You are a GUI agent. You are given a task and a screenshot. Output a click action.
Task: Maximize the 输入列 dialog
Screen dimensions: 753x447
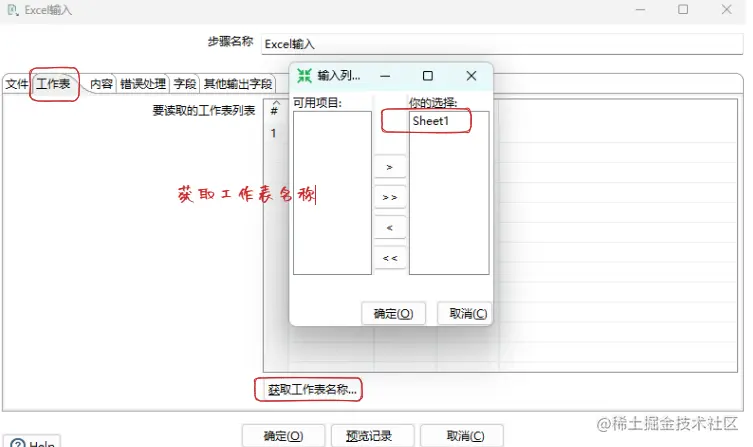tap(427, 76)
